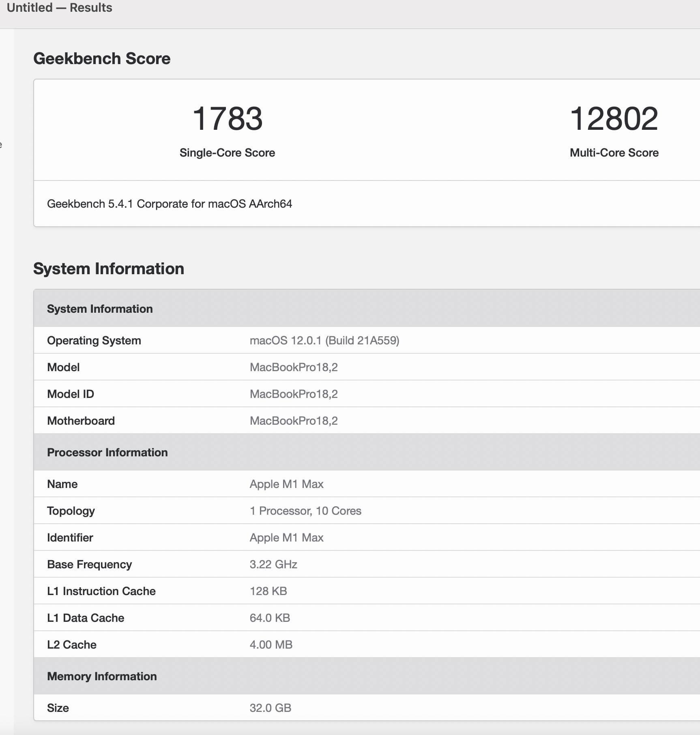Click the "macOS 12.0.1 (Build 21A559)" value
700x735 pixels.
[324, 340]
